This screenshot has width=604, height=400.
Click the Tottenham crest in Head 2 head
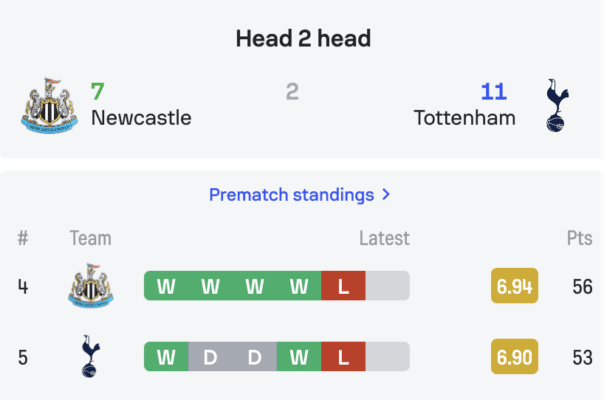[x=557, y=106]
